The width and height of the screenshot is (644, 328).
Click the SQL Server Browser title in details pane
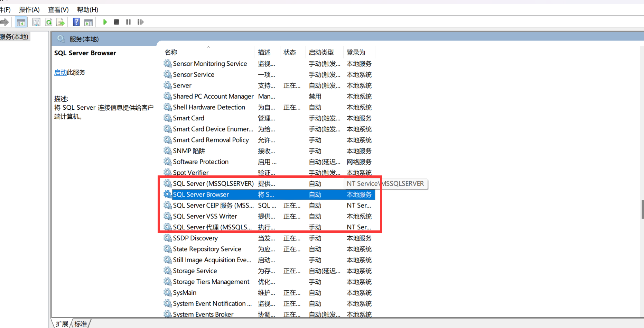85,53
